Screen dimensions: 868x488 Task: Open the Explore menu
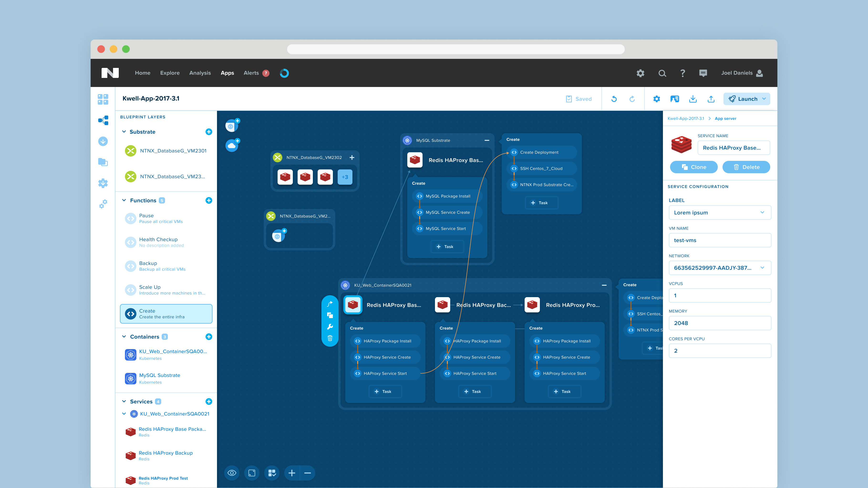[x=170, y=73]
